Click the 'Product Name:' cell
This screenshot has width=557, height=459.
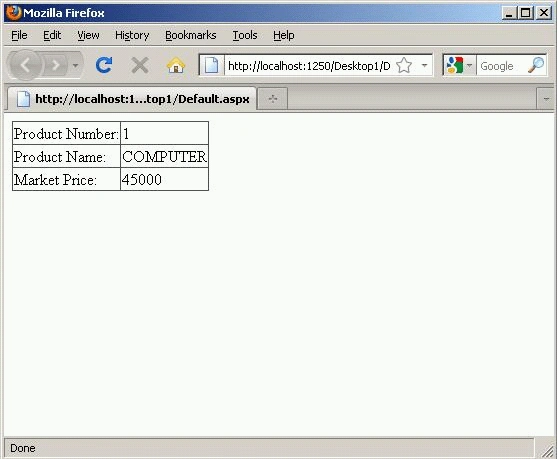pos(66,157)
